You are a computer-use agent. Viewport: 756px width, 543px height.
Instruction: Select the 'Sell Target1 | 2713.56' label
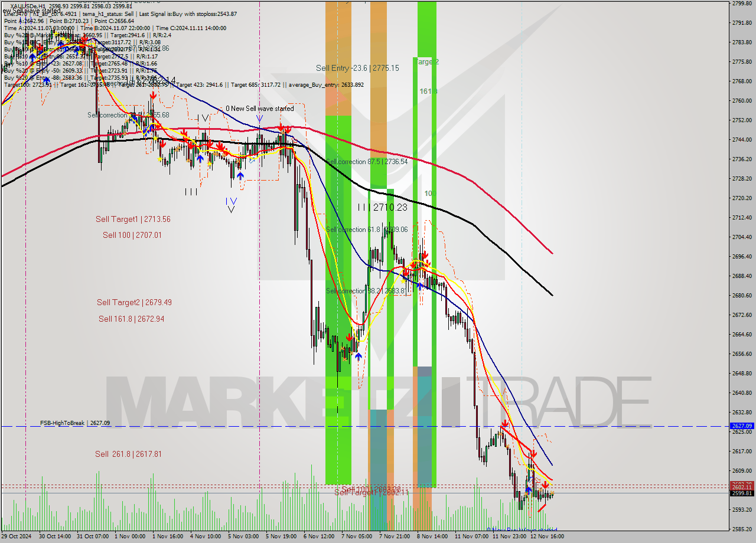(x=133, y=219)
